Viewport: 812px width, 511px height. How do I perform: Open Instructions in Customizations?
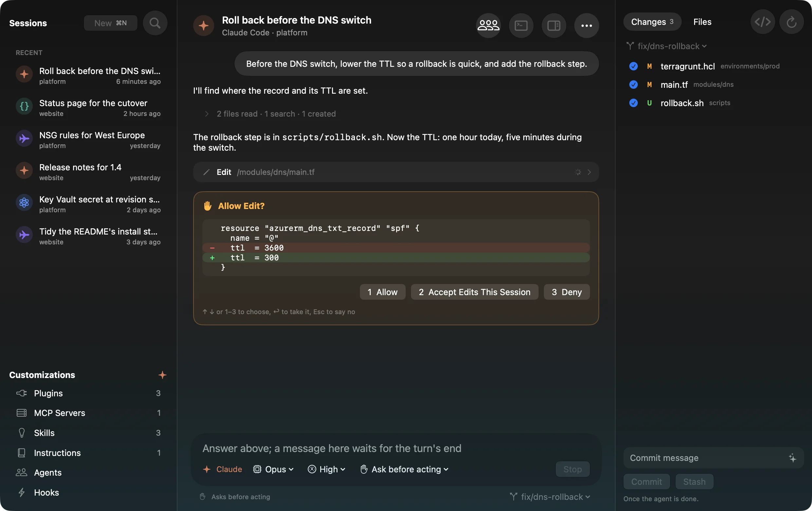tap(88, 452)
